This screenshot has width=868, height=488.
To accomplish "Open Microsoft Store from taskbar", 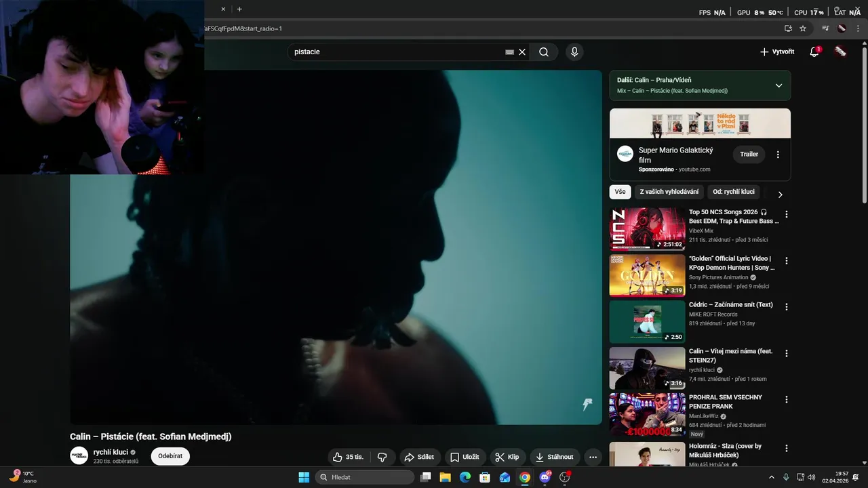I will pyautogui.click(x=485, y=477).
